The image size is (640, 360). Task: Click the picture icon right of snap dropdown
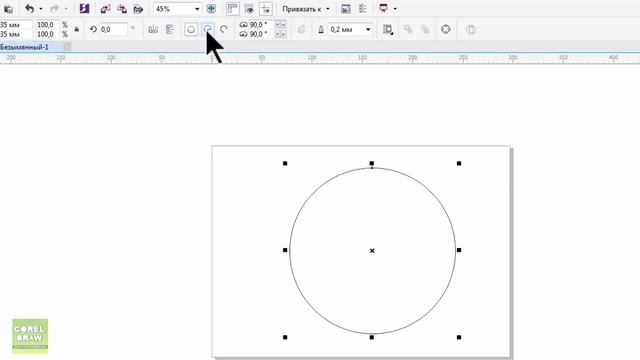(x=346, y=9)
